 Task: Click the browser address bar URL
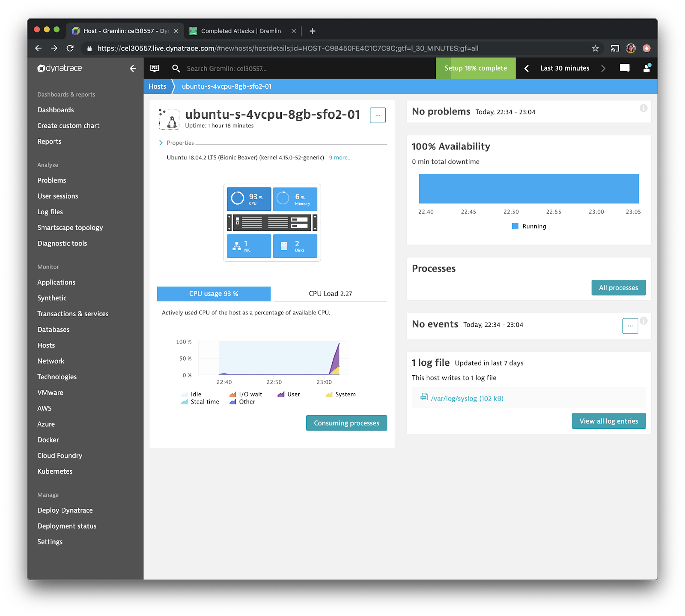(x=288, y=48)
